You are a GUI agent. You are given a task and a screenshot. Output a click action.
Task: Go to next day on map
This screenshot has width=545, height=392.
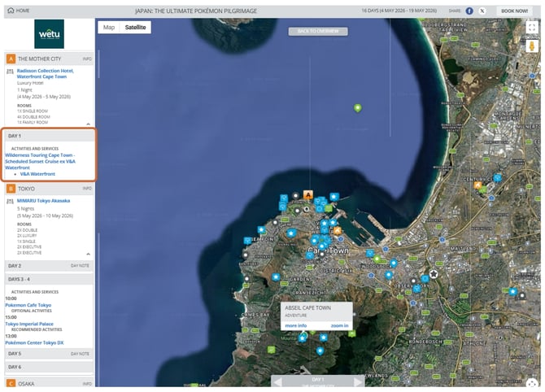[359, 382]
